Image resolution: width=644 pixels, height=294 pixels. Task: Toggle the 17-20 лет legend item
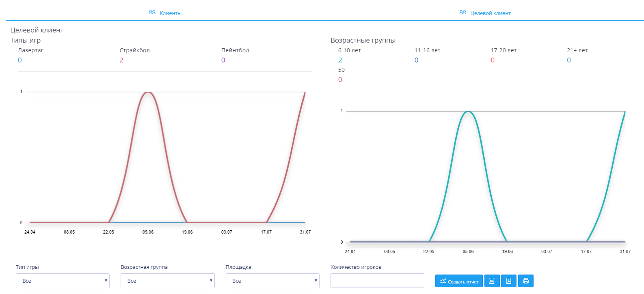point(504,50)
